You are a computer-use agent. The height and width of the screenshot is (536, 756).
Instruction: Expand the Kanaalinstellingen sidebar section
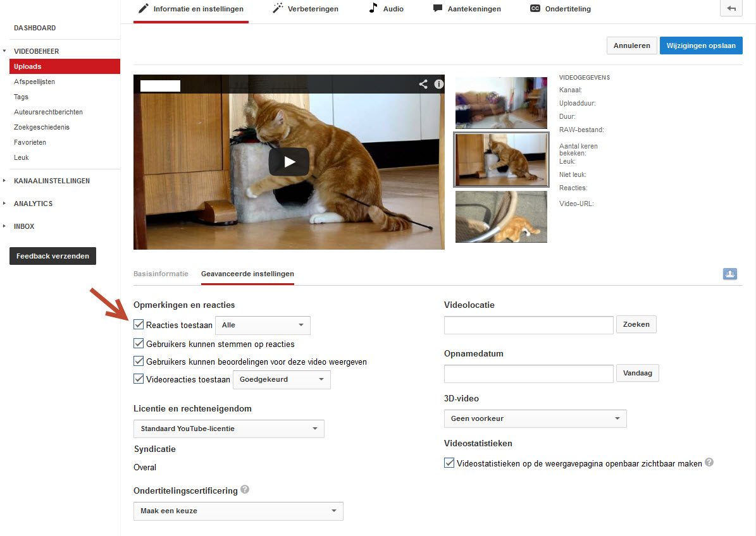click(51, 181)
